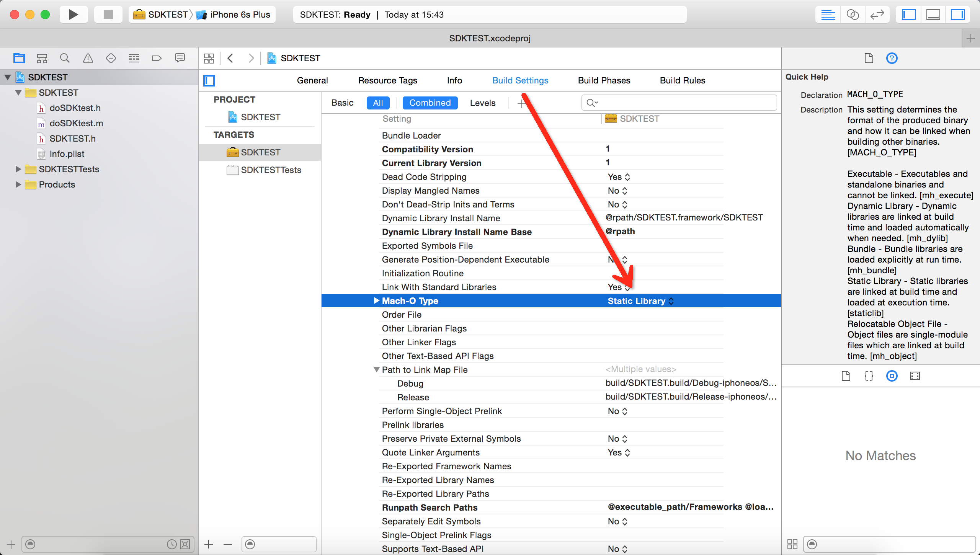
Task: Open the Test navigator
Action: [x=111, y=58]
